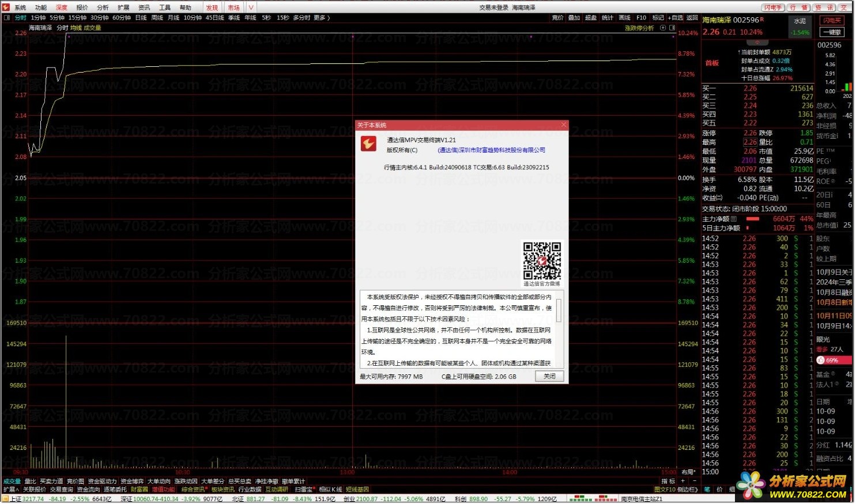Click the 闪电买 button
This screenshot has width=856, height=504.
[x=832, y=21]
